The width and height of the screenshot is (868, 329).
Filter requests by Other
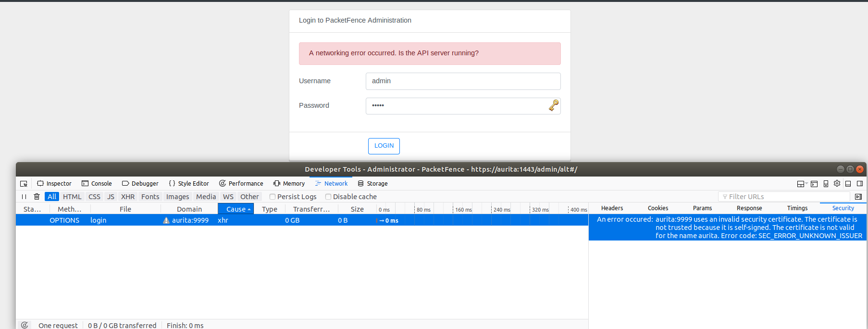249,197
